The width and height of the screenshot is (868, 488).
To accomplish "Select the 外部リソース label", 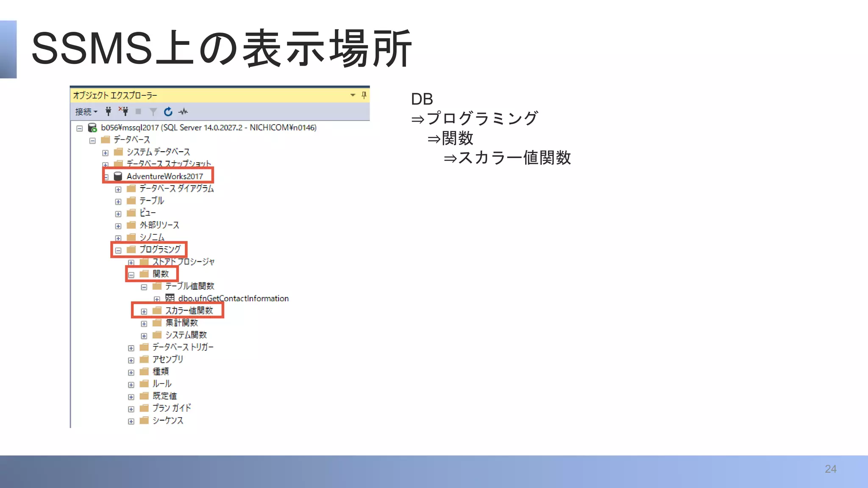I will 159,225.
